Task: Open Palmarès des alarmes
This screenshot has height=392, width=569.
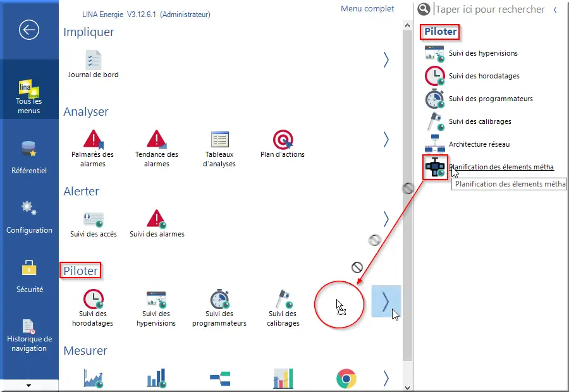Action: pos(92,148)
